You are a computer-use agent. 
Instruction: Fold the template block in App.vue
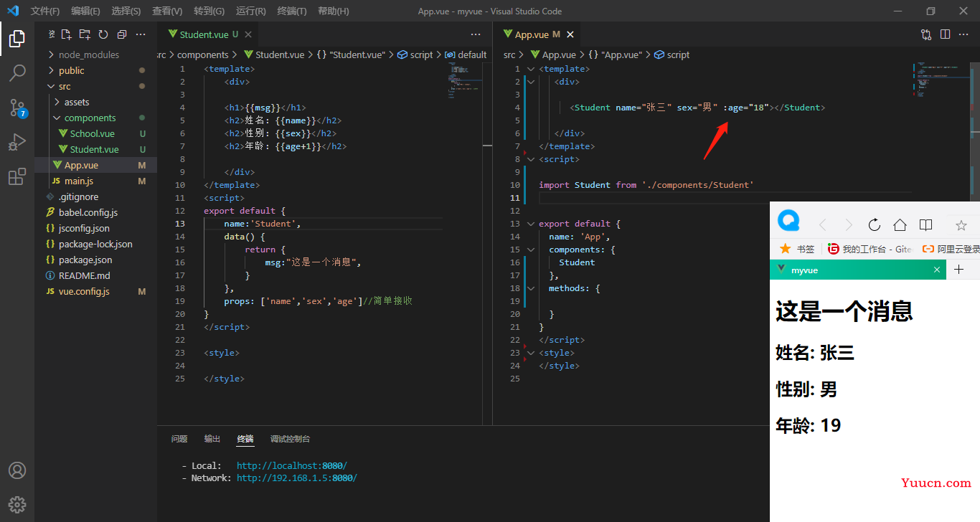tap(531, 69)
